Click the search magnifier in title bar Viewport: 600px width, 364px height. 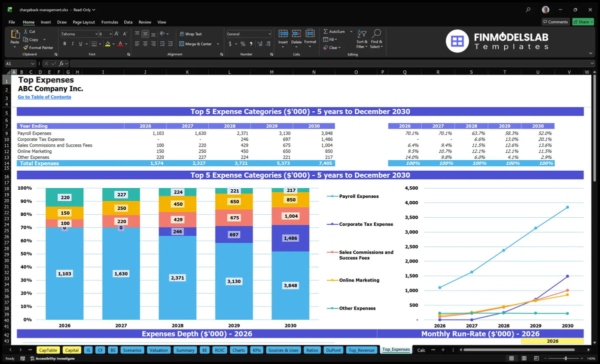[x=528, y=9]
